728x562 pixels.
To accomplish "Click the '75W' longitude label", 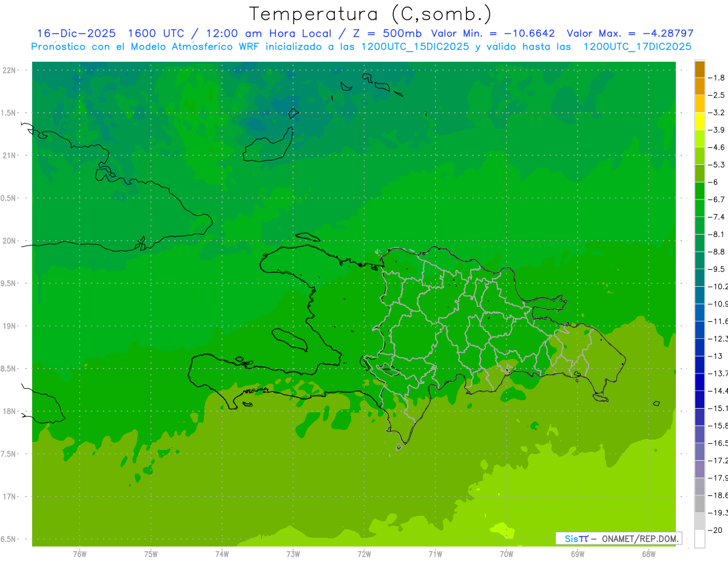I will pyautogui.click(x=151, y=554).
